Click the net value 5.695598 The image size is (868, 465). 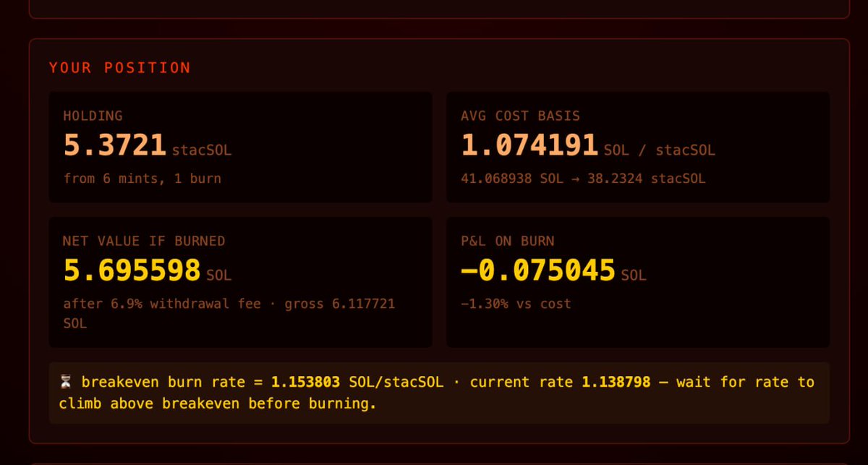132,270
